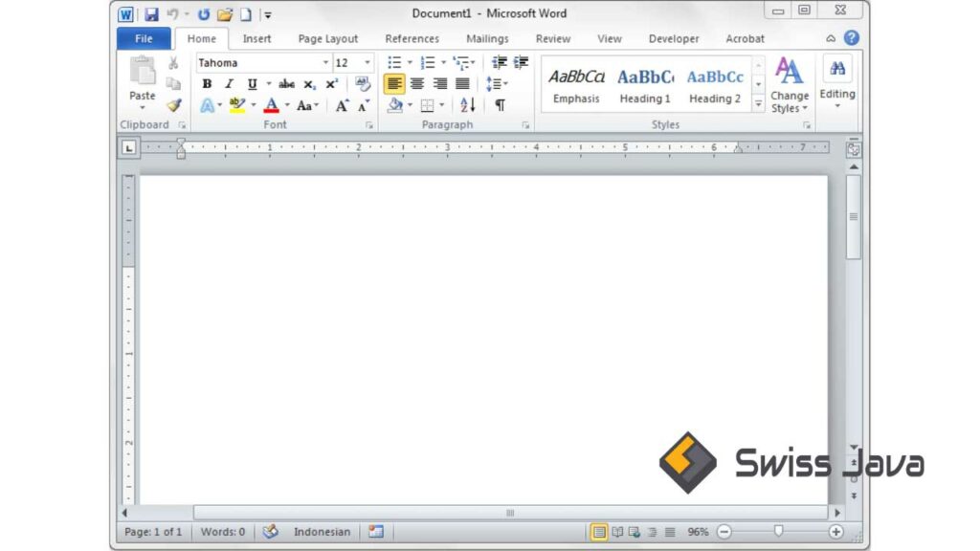Expand the Line Spacing dropdown
Viewport: 980px width, 551px height.
click(x=504, y=83)
